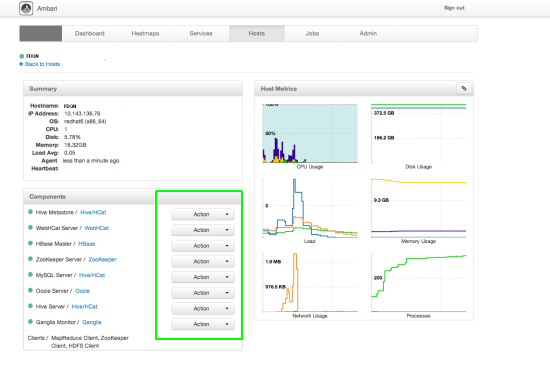Expand Action dropdown for WebHCat Server
Viewport: 550px width, 365px height.
(x=203, y=230)
